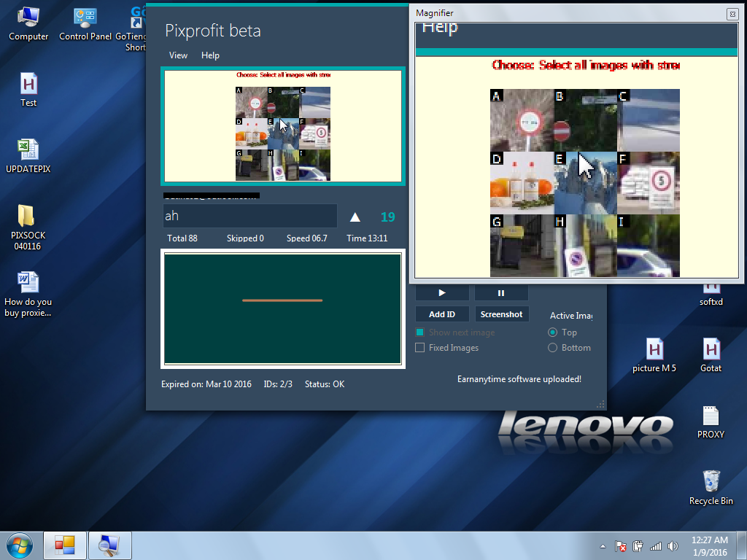Select the PROXY text file icon

coord(711,422)
